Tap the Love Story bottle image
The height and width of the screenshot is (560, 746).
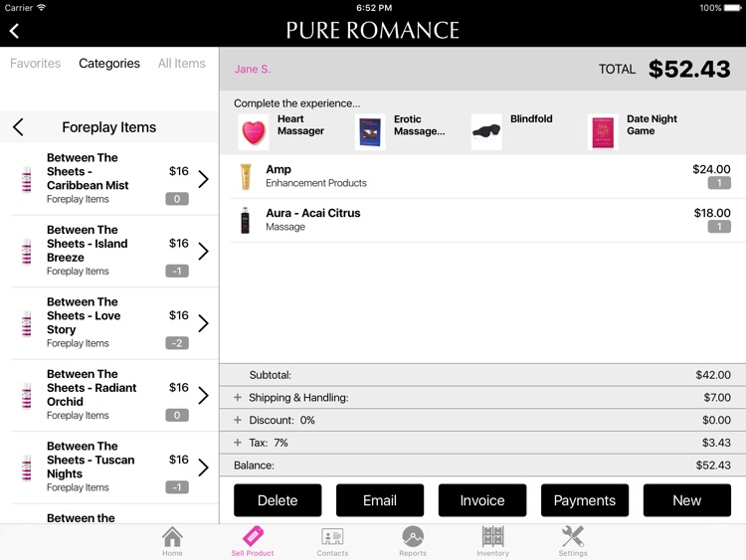pos(27,323)
